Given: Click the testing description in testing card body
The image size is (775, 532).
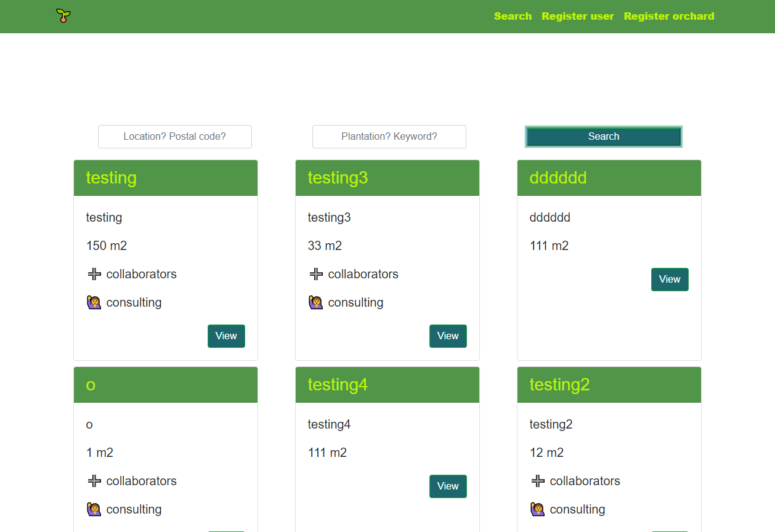Looking at the screenshot, I should click(x=104, y=217).
